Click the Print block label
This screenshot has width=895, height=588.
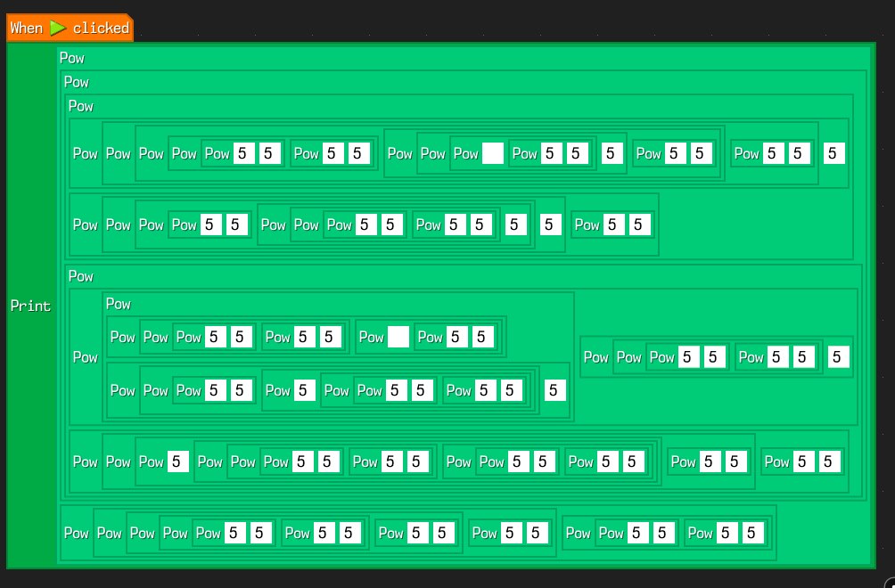30,306
